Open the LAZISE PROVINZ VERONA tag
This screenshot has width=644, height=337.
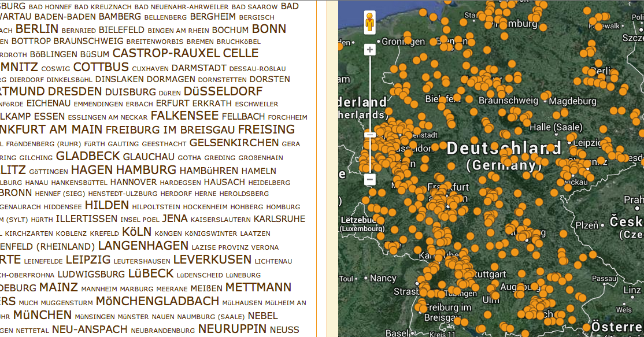point(235,248)
